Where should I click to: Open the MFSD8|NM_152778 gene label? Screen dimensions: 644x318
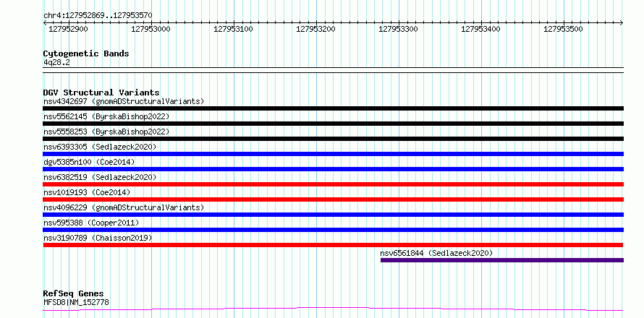click(x=76, y=303)
